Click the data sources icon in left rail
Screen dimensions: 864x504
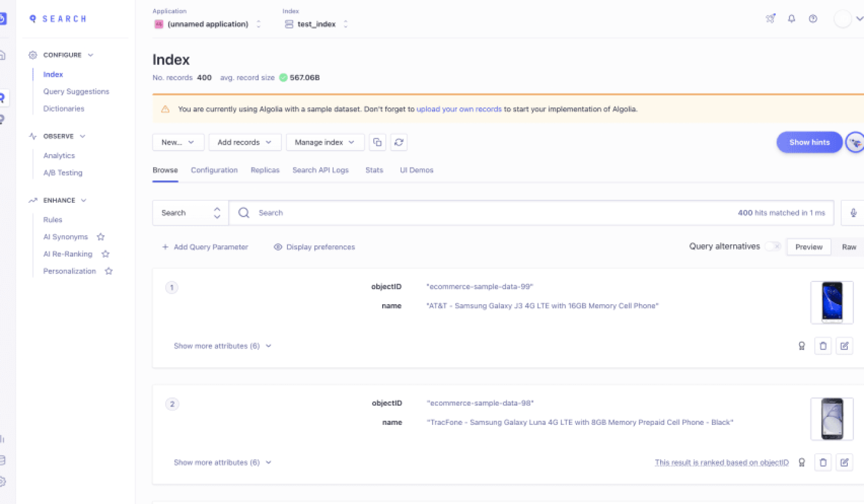[2, 460]
